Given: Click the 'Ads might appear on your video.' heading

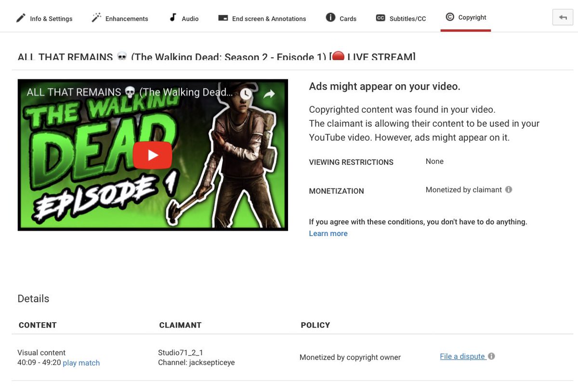Looking at the screenshot, I should (x=384, y=87).
